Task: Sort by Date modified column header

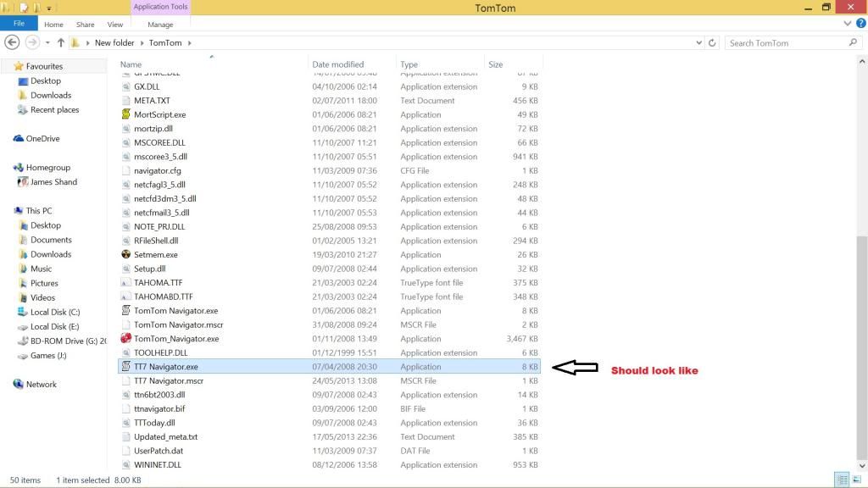Action: 338,64
